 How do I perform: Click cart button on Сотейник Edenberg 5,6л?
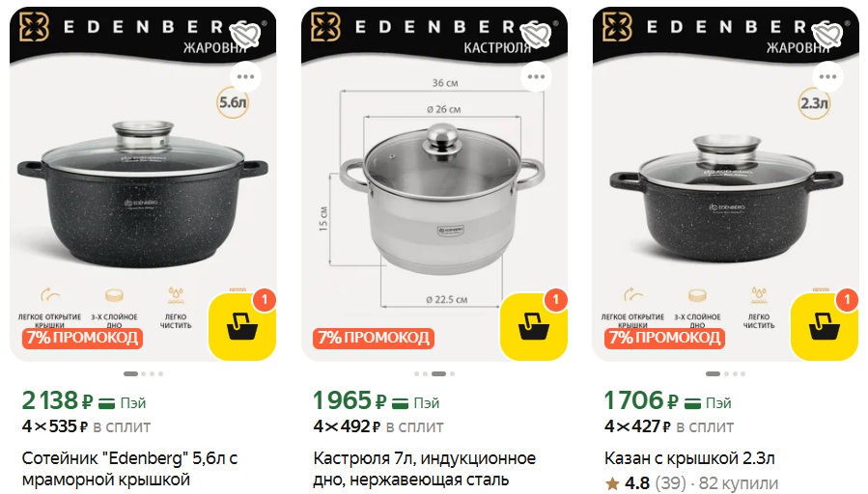242,326
